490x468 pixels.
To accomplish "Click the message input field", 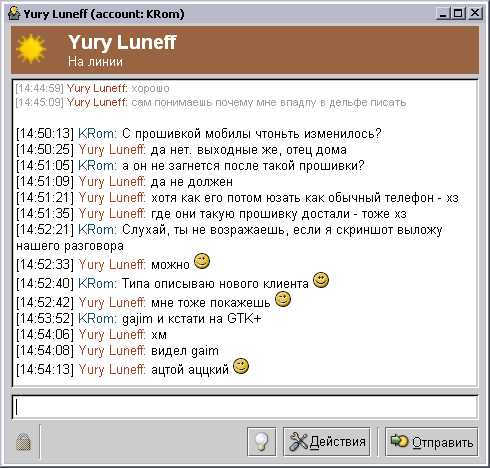I will pyautogui.click(x=245, y=407).
